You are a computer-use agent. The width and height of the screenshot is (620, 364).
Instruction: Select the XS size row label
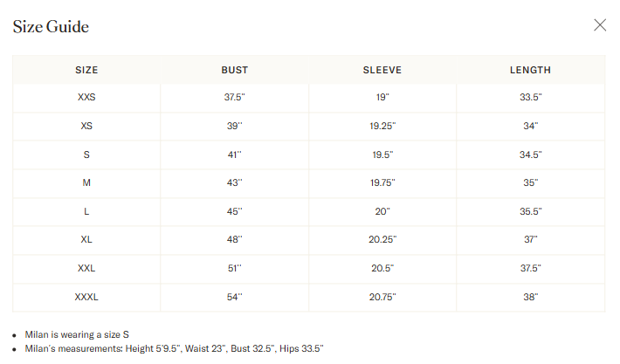[x=86, y=126]
